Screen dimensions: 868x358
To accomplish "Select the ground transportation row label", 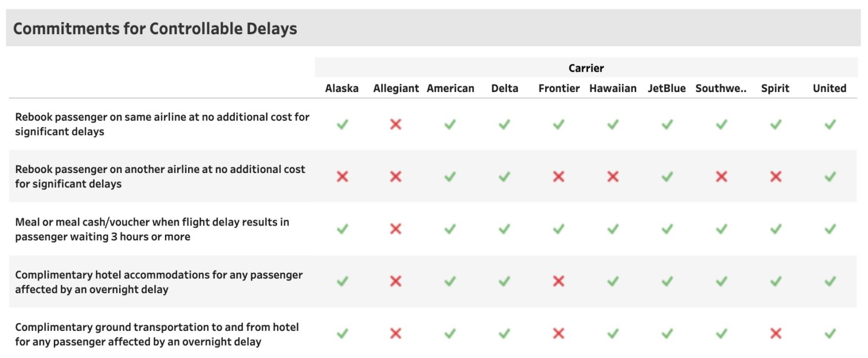I will point(157,334).
